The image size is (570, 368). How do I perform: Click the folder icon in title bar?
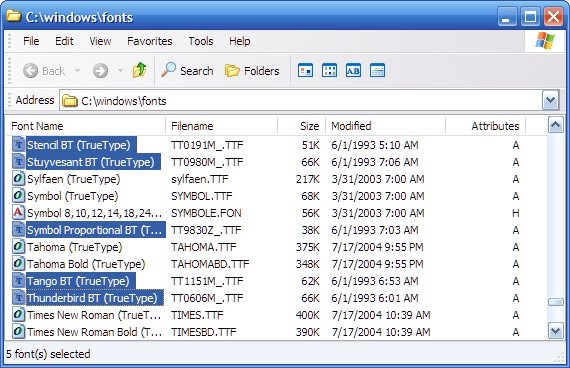13,16
